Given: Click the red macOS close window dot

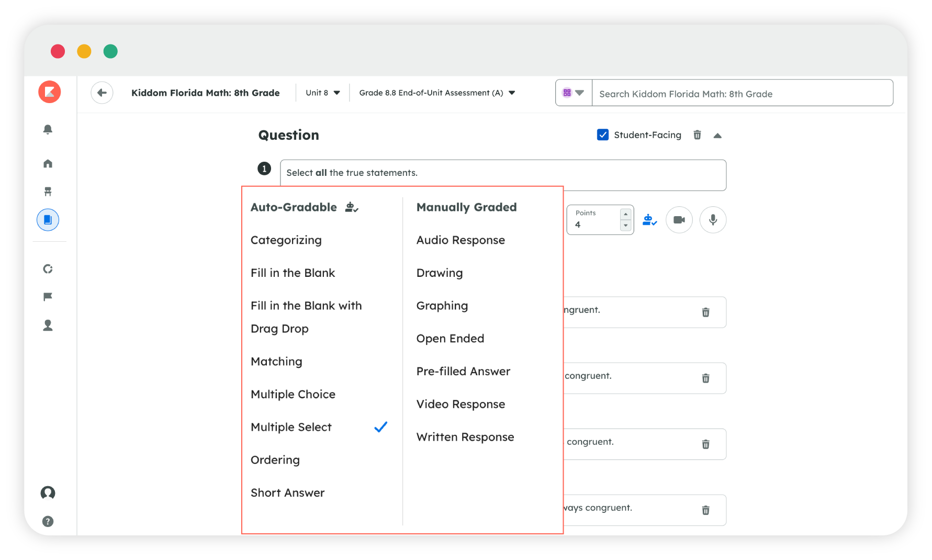Looking at the screenshot, I should [58, 51].
